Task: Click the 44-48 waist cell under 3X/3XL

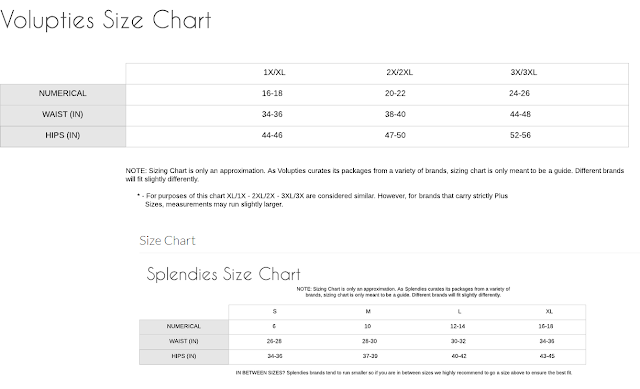Action: (520, 114)
